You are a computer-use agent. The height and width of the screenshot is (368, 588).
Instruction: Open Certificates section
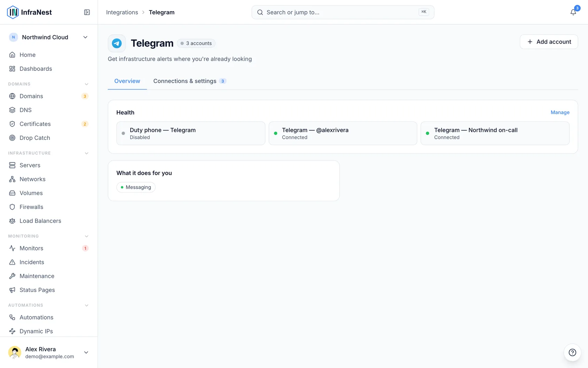[x=49, y=124]
